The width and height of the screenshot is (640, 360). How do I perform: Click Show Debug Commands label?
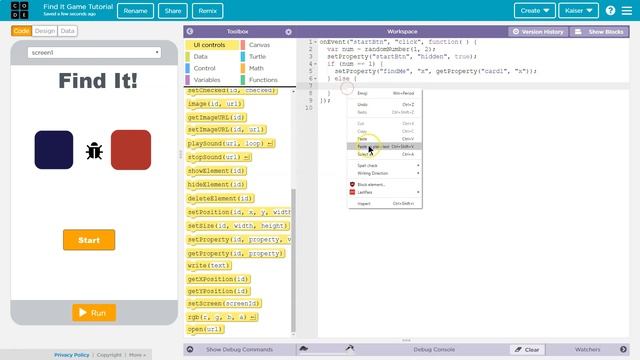(239, 349)
